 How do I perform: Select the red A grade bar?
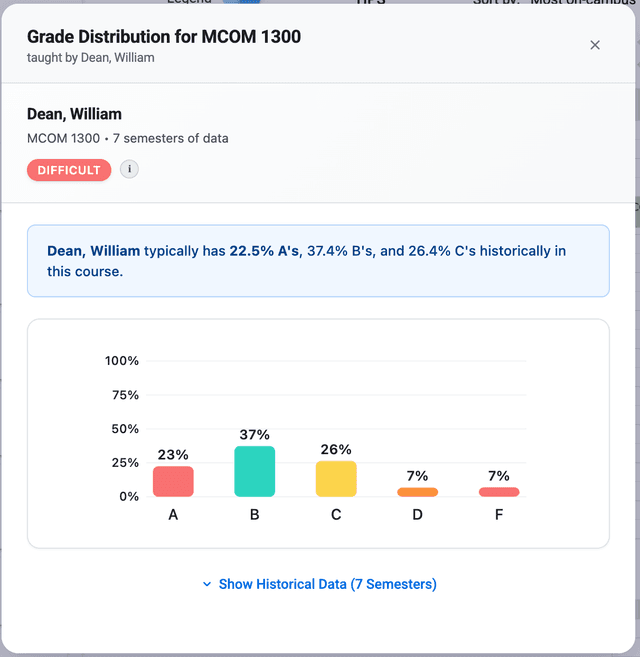(173, 481)
